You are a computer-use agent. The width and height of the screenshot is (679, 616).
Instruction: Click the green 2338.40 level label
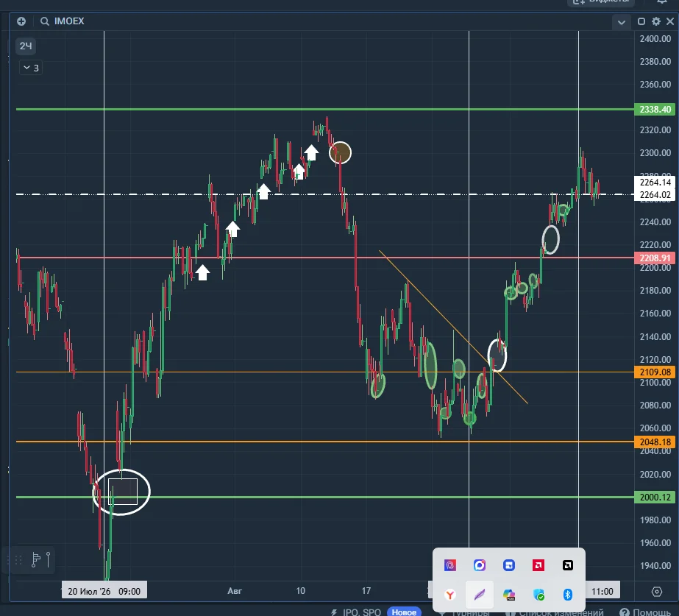pyautogui.click(x=655, y=109)
